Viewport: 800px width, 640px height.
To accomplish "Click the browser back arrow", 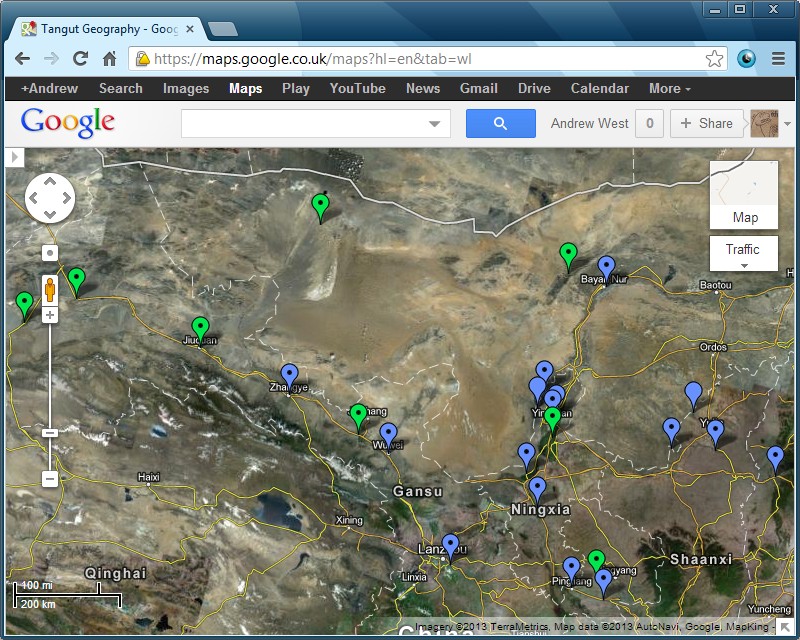I will (x=22, y=59).
